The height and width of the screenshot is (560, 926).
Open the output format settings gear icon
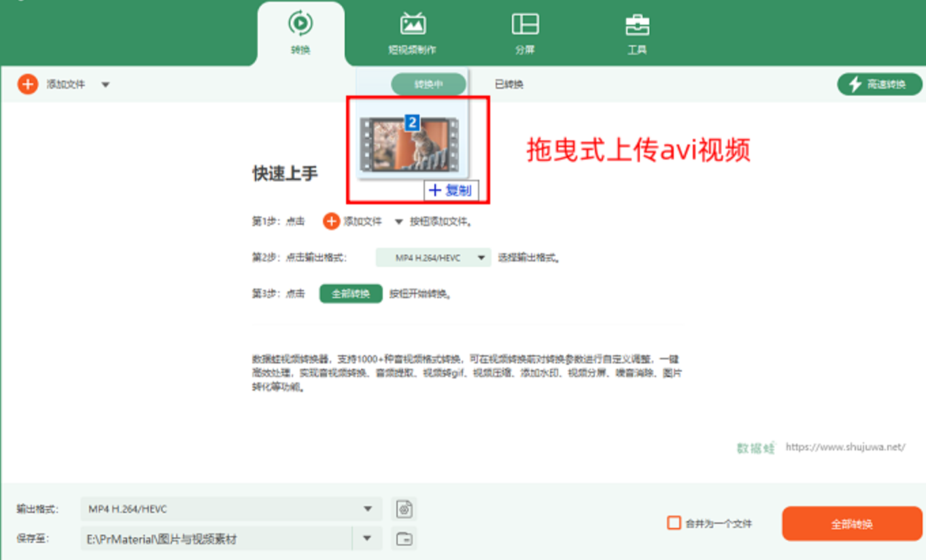pyautogui.click(x=405, y=509)
